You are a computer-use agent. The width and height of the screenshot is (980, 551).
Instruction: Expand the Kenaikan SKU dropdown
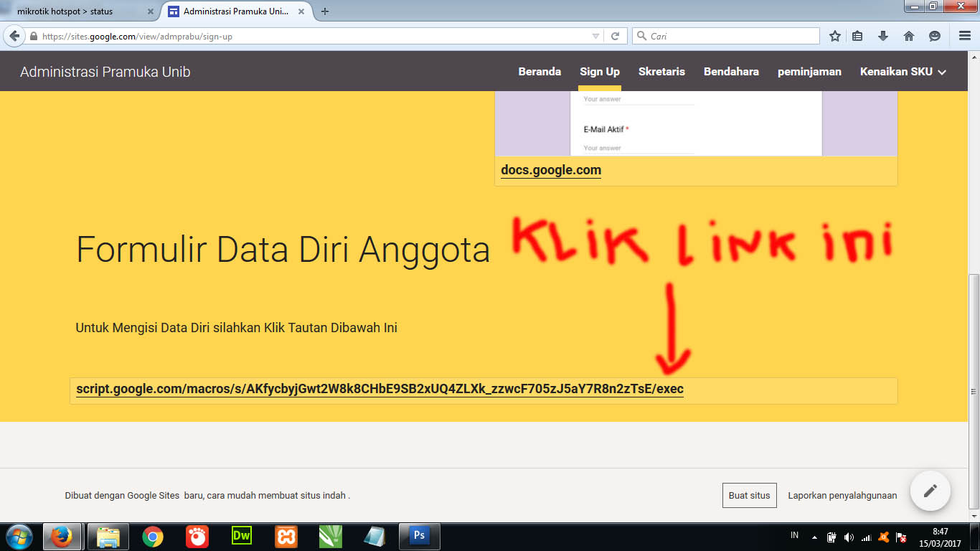903,71
